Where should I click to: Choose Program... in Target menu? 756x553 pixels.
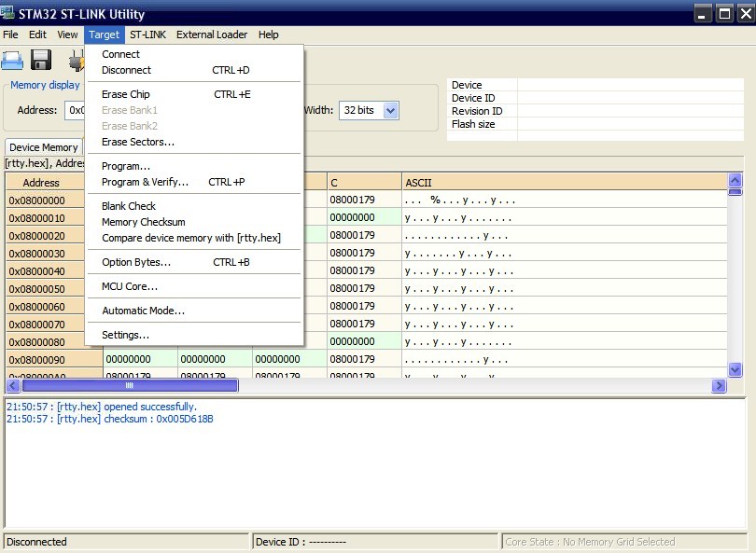click(x=194, y=166)
